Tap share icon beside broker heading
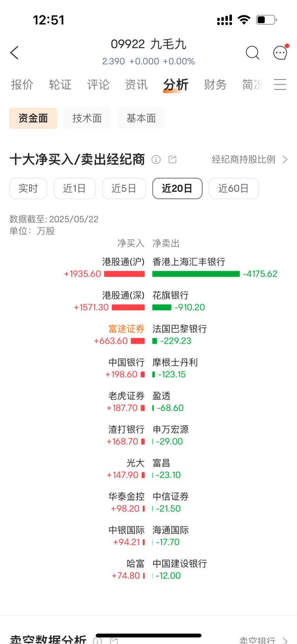The height and width of the screenshot is (644, 297). (x=172, y=160)
